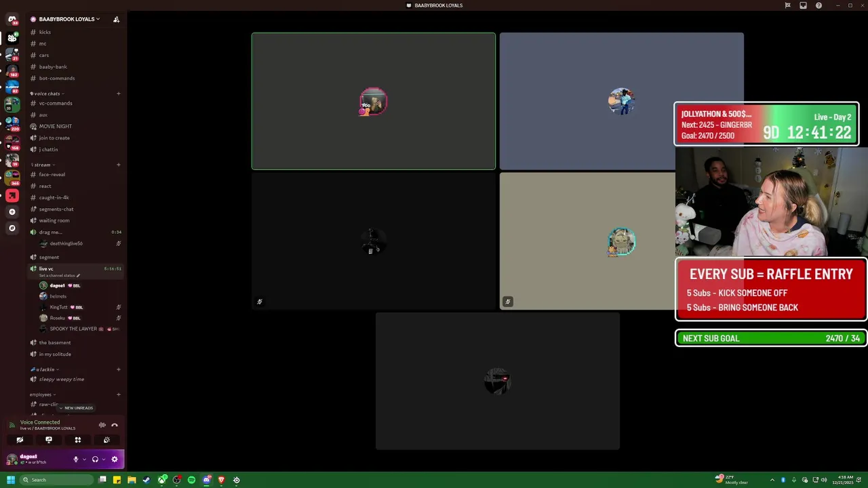The width and height of the screenshot is (868, 488).
Task: Open Discord direct messages home icon
Action: [x=12, y=20]
